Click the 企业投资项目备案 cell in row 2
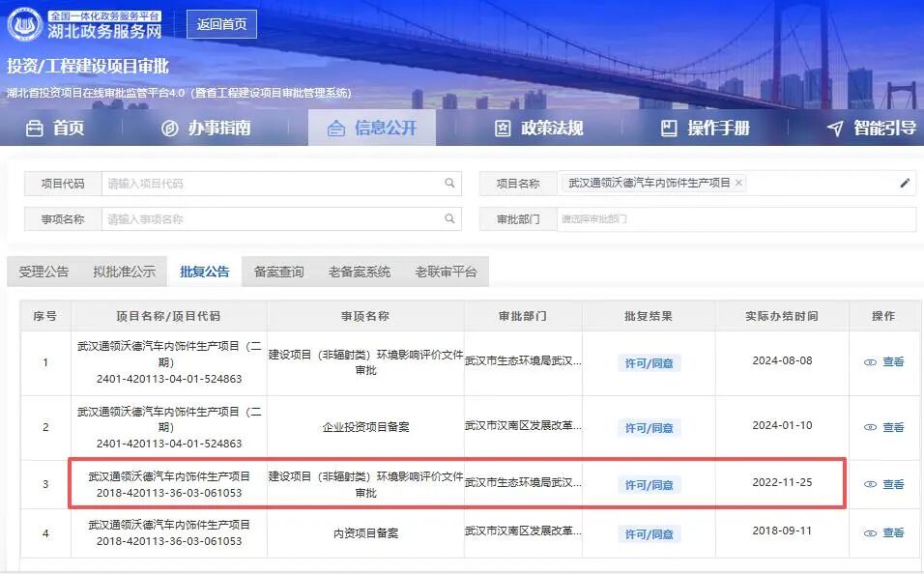924x574 pixels. [x=365, y=427]
